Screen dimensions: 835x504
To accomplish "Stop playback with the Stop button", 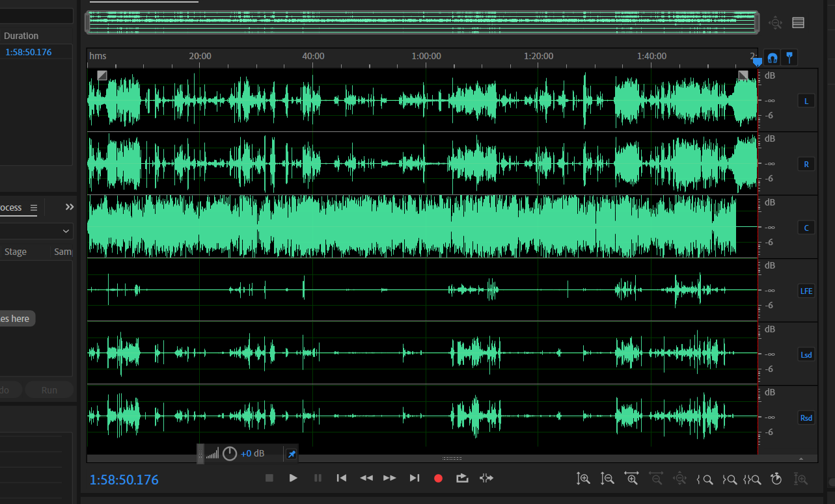I will tap(269, 478).
